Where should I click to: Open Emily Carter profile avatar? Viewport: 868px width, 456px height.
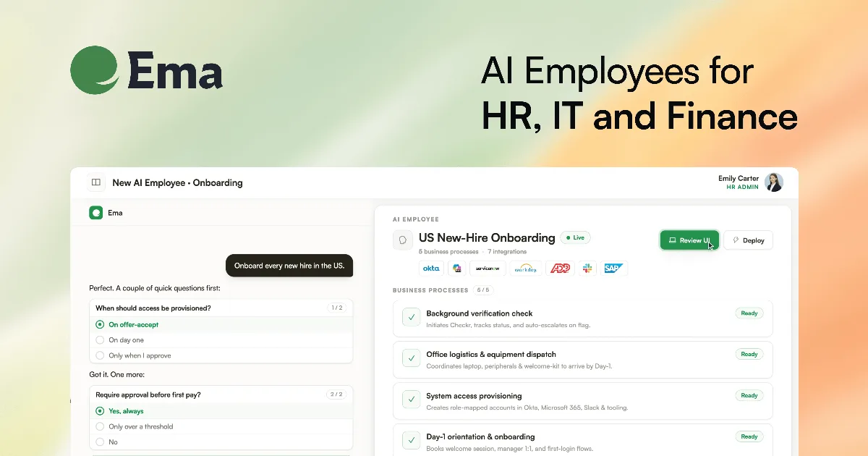(x=774, y=182)
